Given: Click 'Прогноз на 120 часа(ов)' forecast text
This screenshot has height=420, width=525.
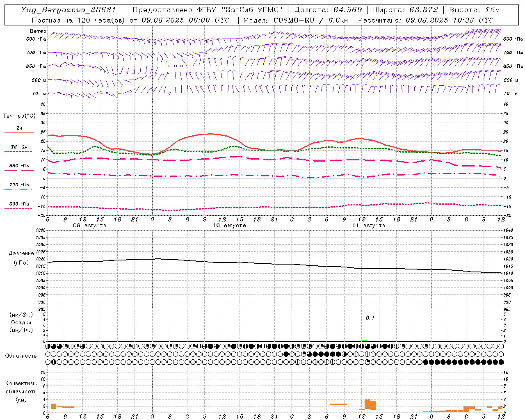Looking at the screenshot, I should coord(79,20).
